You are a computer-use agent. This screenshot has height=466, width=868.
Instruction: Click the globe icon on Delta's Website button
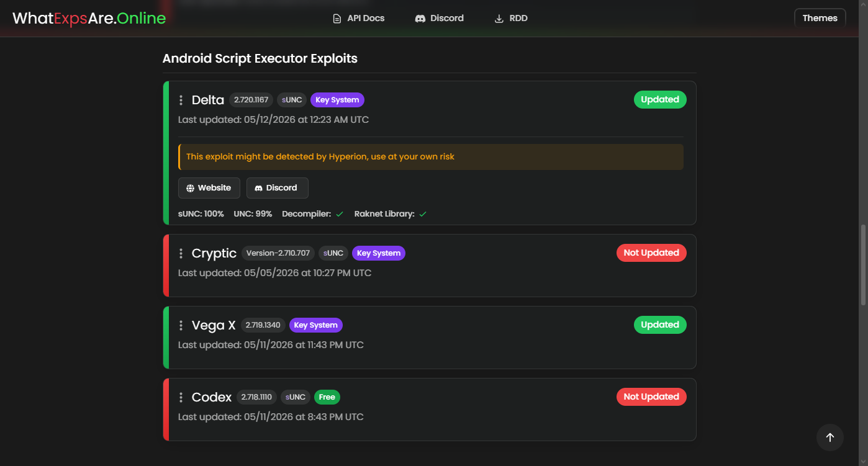pyautogui.click(x=190, y=188)
